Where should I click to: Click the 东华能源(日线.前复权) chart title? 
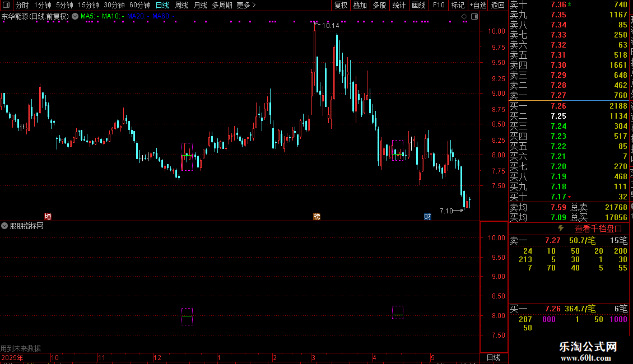pos(35,17)
